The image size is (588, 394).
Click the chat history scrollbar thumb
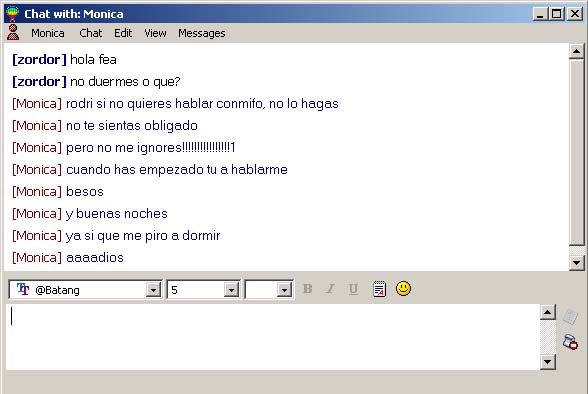[576, 153]
